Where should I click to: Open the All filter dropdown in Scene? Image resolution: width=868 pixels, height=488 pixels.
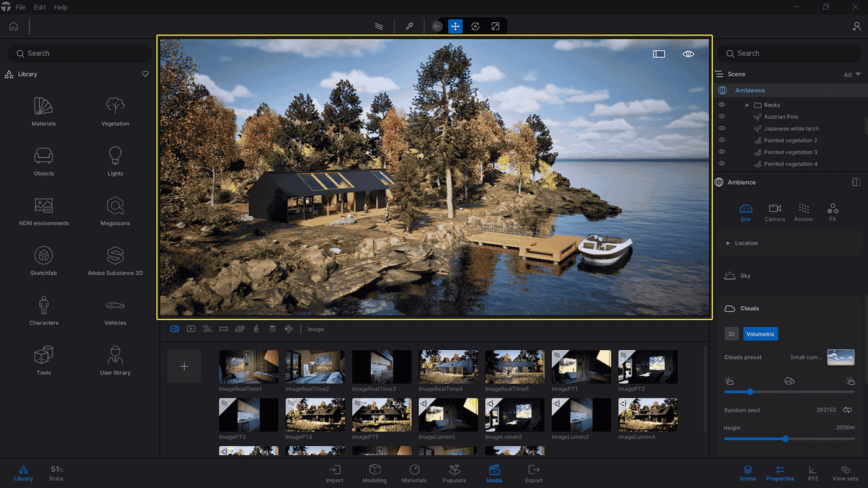click(852, 74)
